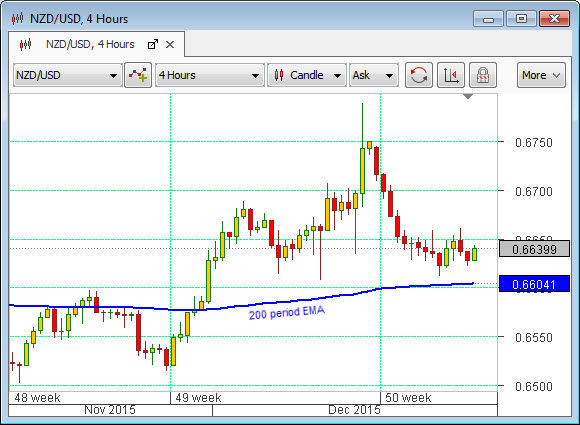The image size is (580, 425).
Task: Click the undock tab icon
Action: (153, 44)
